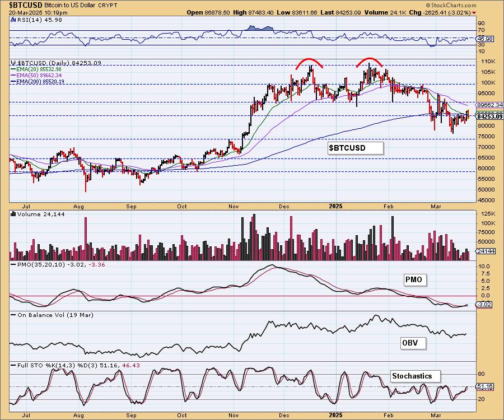Click the 45000 price axis label
The width and height of the screenshot is (504, 420).
tap(486, 200)
